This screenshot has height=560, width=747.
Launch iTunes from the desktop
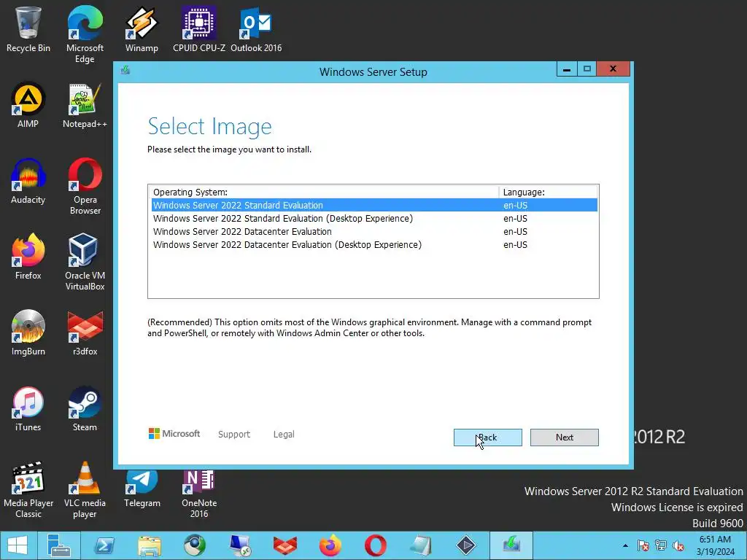[28, 409]
